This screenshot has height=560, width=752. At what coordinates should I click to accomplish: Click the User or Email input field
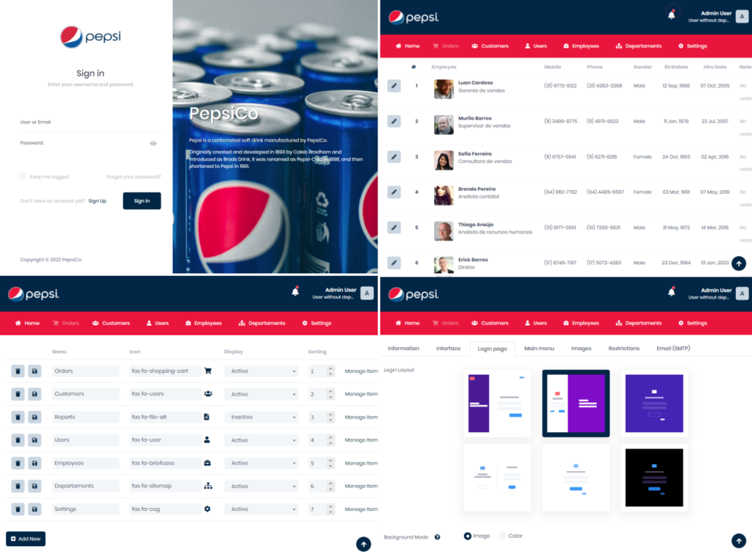coord(90,123)
